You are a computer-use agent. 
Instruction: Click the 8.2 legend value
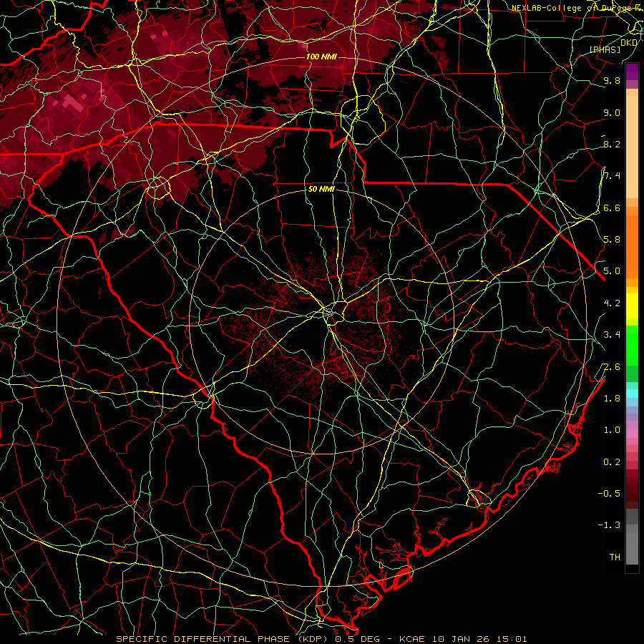(612, 144)
